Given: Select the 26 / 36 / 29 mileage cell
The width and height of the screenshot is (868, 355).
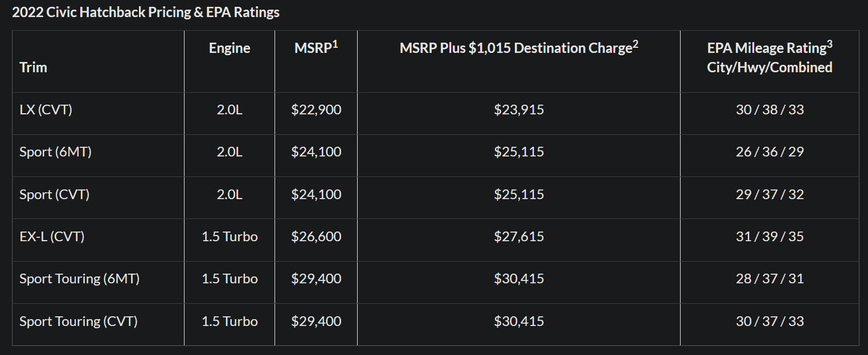Looking at the screenshot, I should coord(769,152).
